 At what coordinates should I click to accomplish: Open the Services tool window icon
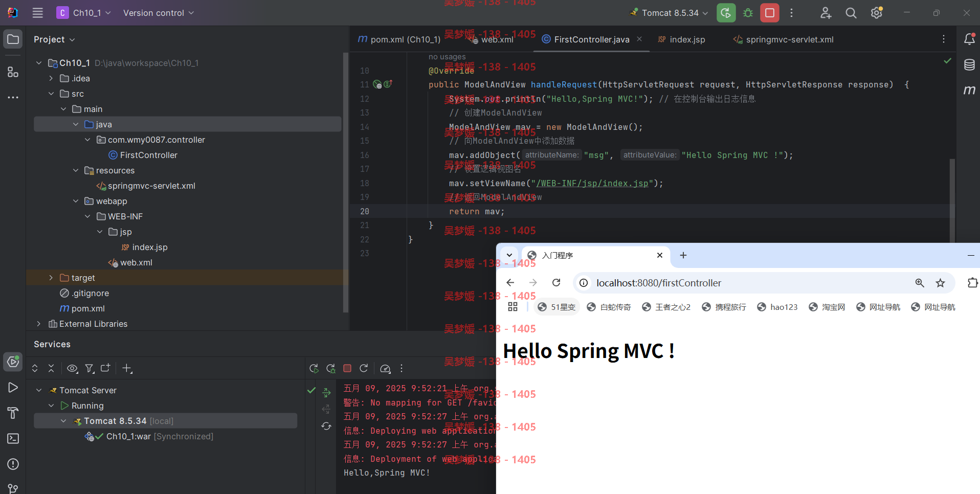(13, 362)
